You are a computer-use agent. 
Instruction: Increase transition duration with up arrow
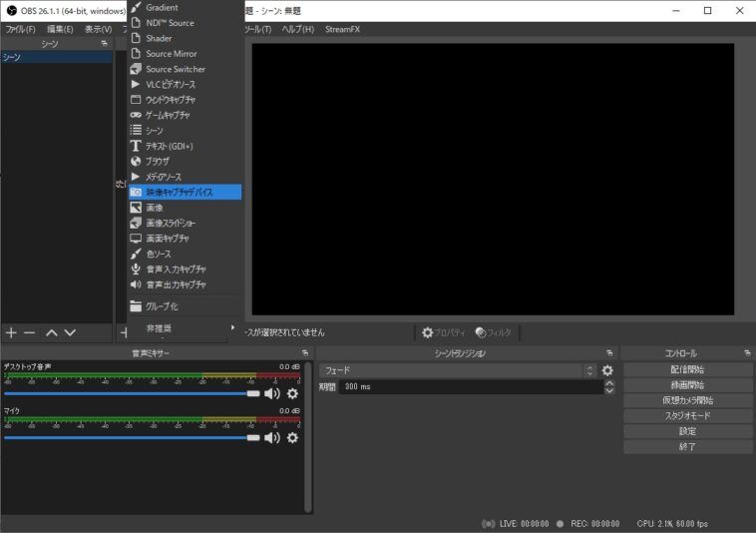pos(610,383)
